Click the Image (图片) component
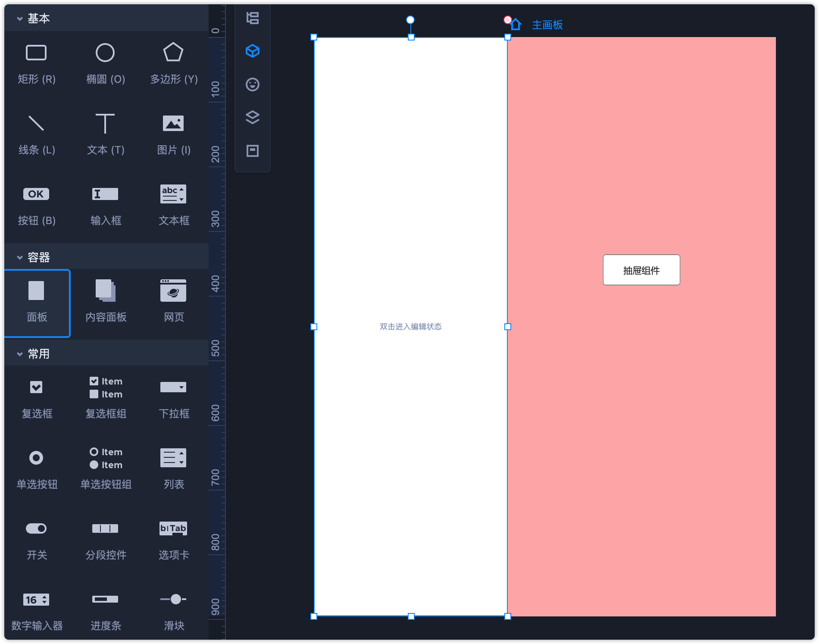This screenshot has width=819, height=644. coord(173,134)
